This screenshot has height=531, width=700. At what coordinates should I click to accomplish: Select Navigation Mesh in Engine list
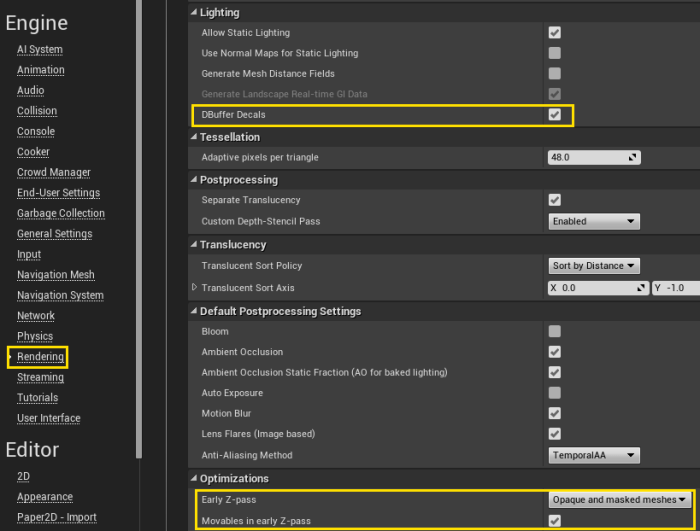coord(55,275)
